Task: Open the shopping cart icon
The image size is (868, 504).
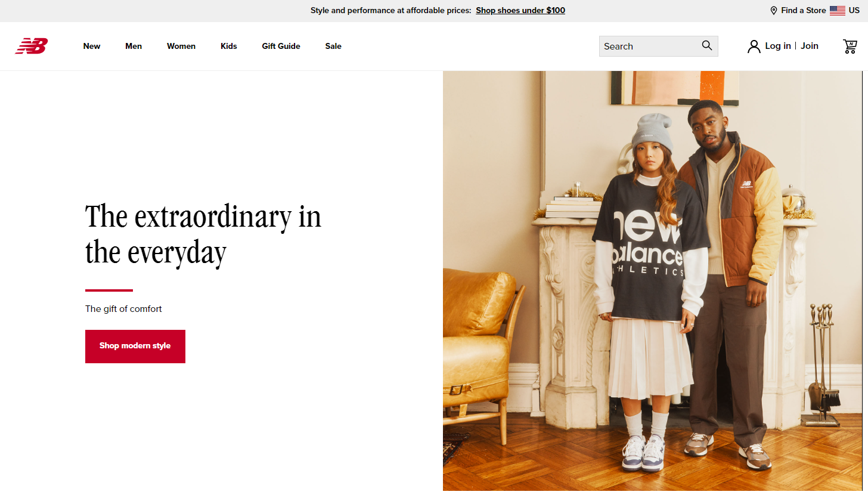Action: coord(850,46)
